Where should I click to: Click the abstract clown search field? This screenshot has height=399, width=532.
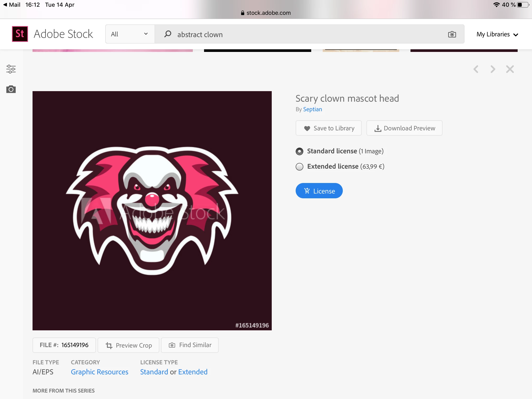[308, 34]
